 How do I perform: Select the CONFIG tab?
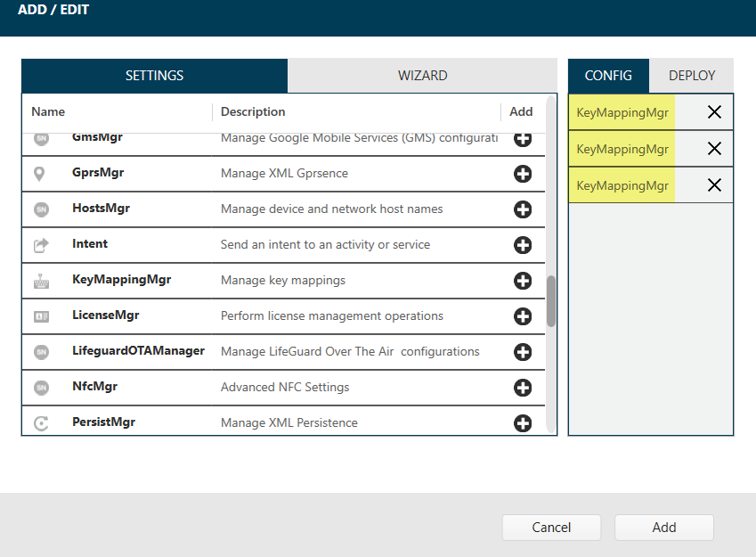click(608, 76)
